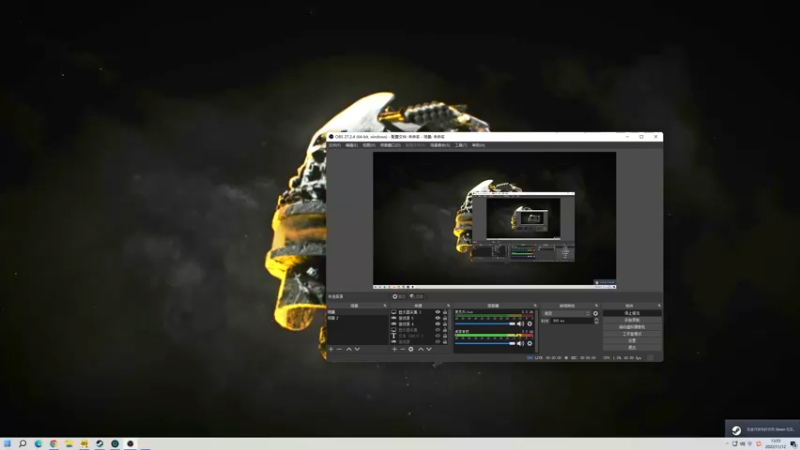Open taskbar Search magnifier
800x450 pixels.
click(22, 444)
